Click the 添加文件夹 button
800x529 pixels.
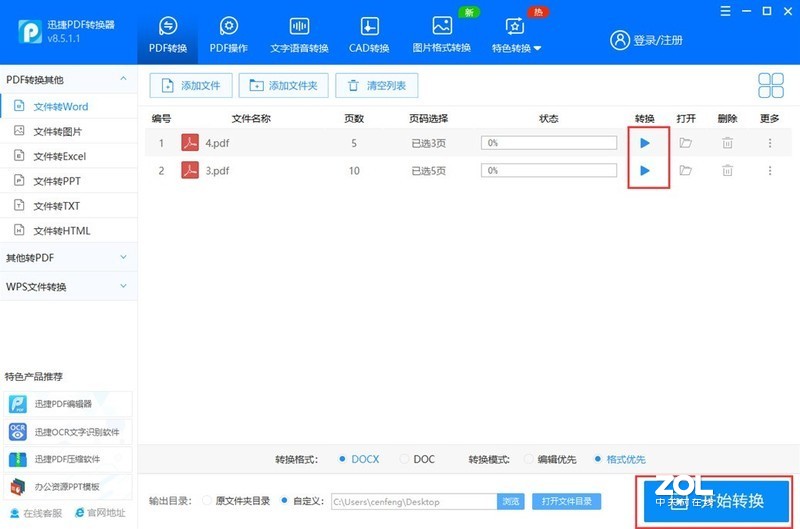[283, 85]
